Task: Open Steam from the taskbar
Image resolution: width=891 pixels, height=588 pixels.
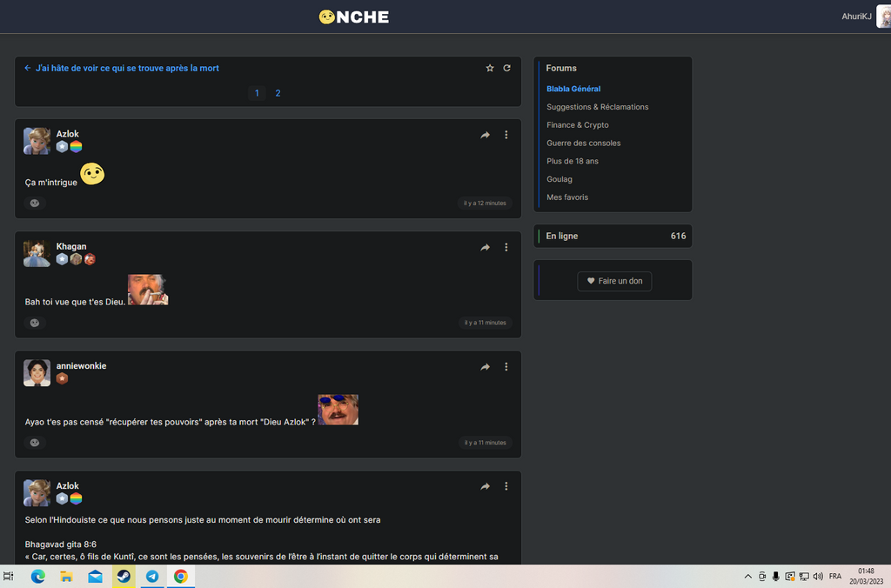Action: [124, 576]
